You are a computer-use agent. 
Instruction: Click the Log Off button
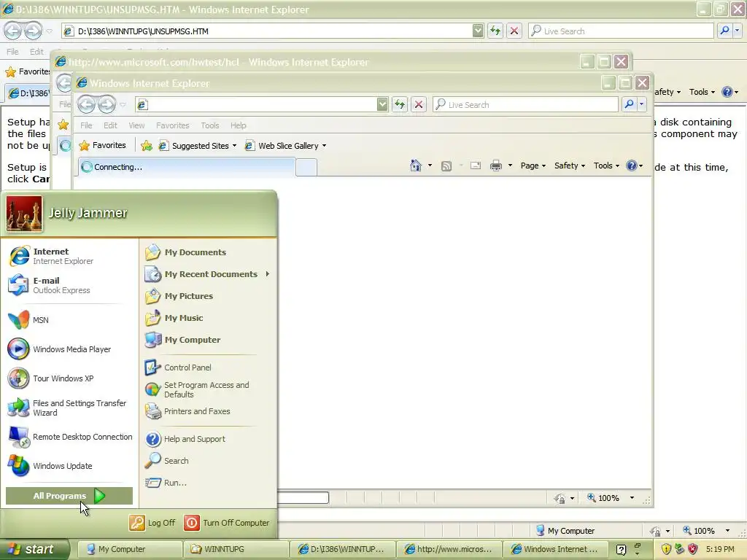coord(152,522)
